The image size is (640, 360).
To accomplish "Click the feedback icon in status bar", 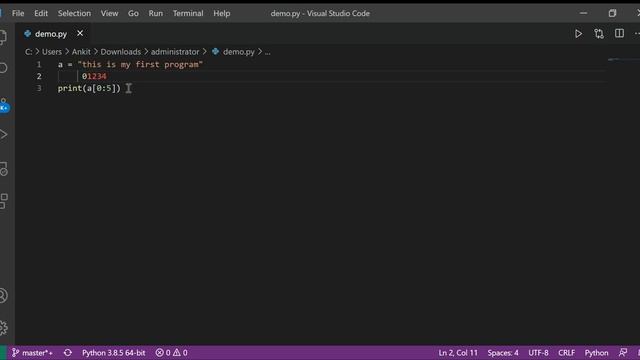I will tap(623, 353).
